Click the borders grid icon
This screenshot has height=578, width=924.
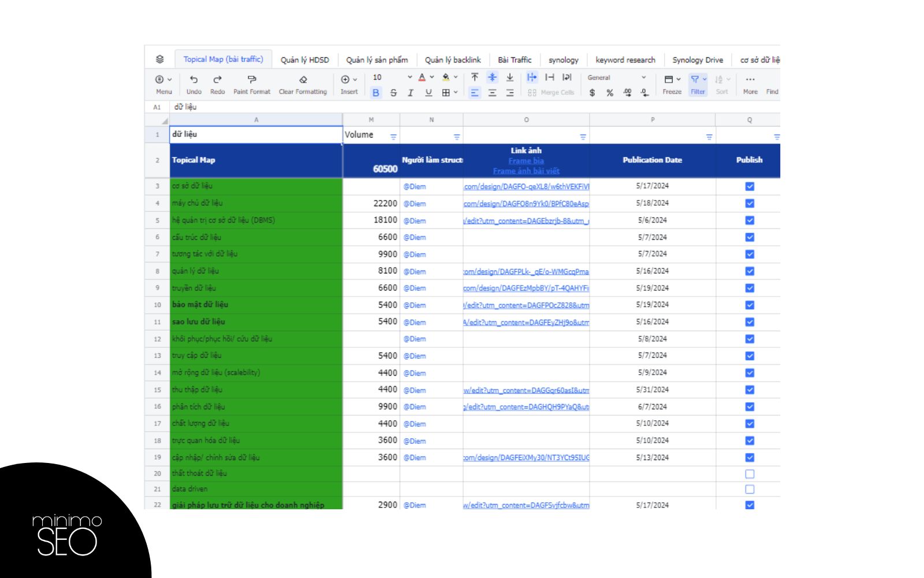(x=446, y=92)
